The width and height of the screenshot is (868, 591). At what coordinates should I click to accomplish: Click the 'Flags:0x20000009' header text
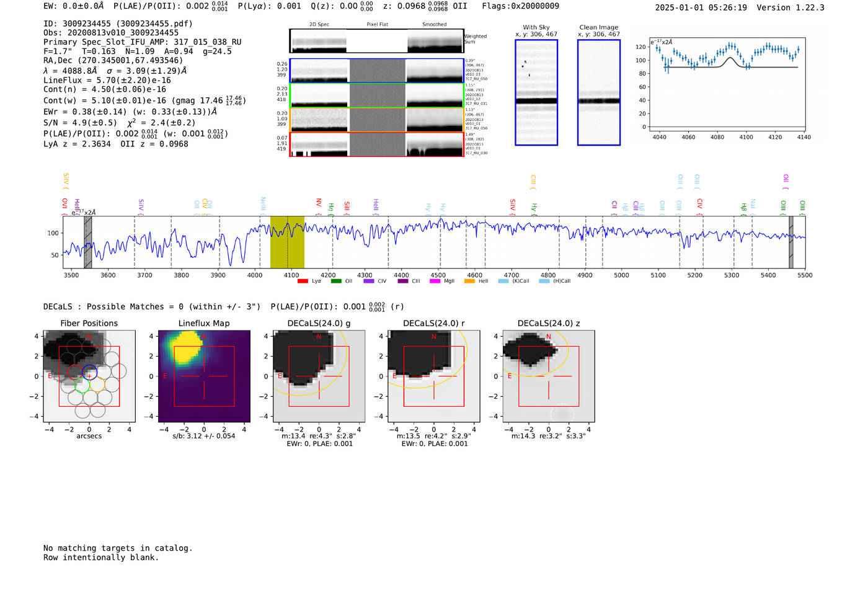520,6
